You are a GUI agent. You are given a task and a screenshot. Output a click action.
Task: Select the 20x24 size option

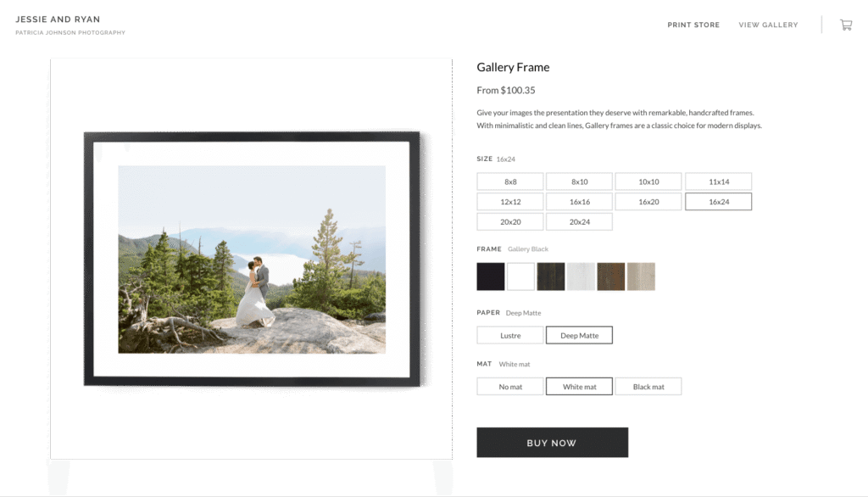point(579,221)
